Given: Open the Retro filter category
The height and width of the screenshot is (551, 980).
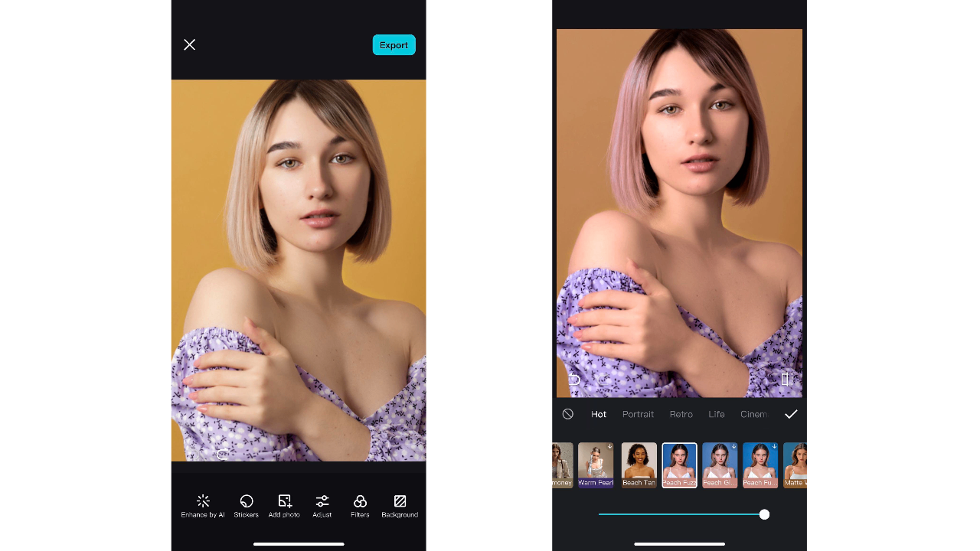Looking at the screenshot, I should click(681, 414).
